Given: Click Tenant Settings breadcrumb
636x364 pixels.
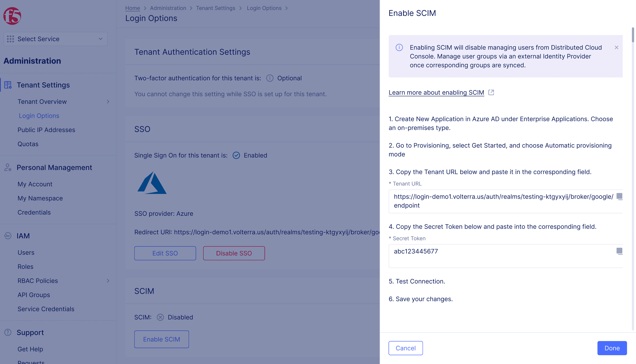Looking at the screenshot, I should (216, 8).
